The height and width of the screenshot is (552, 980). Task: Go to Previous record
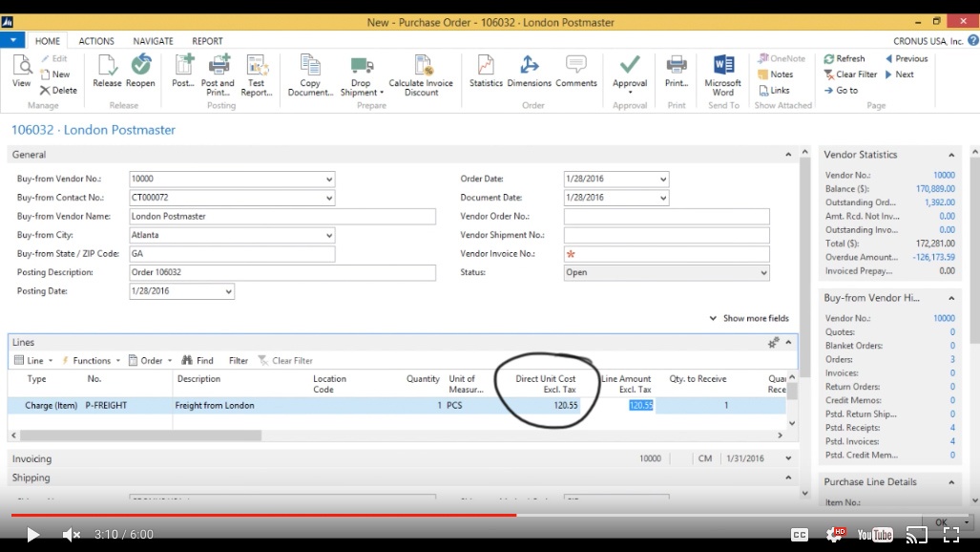click(907, 59)
